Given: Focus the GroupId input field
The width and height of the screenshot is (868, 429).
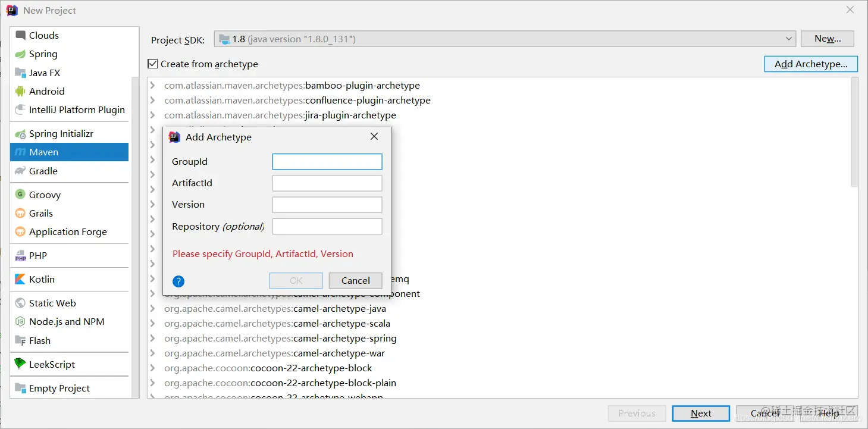Looking at the screenshot, I should click(x=327, y=161).
